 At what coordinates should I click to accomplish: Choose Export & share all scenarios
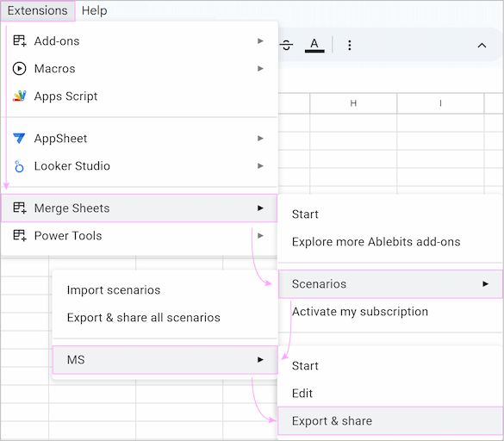click(165, 318)
